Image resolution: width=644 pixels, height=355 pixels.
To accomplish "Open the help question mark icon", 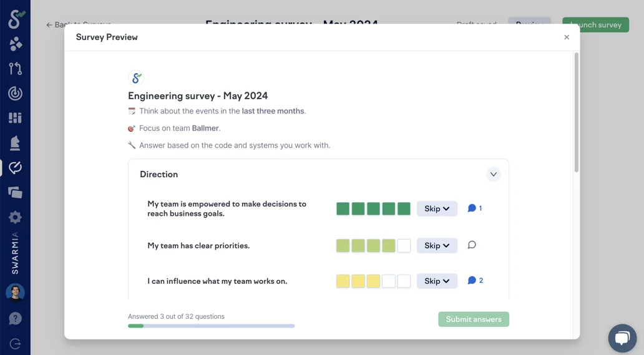I will click(16, 318).
